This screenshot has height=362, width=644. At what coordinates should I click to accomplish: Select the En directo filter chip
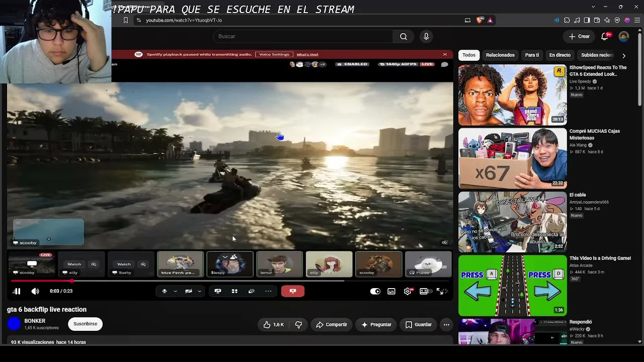point(560,55)
